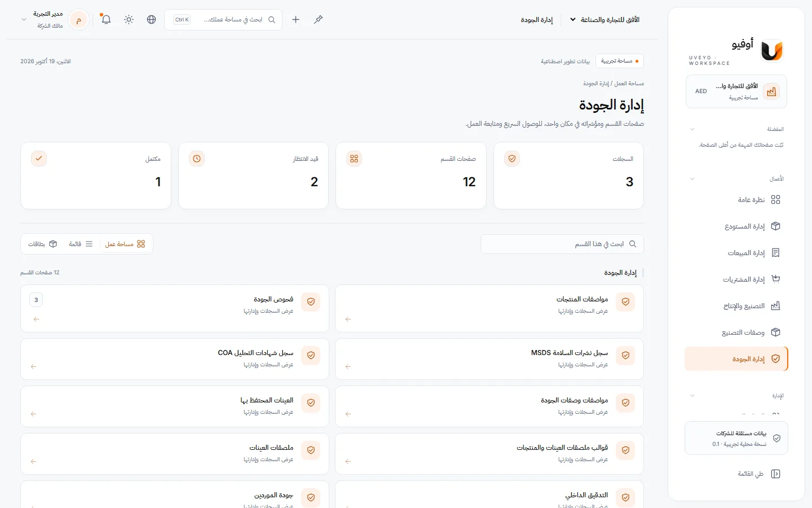Open the التدقيق الداخلي card
Screen dimensions: 812x508
489,494
